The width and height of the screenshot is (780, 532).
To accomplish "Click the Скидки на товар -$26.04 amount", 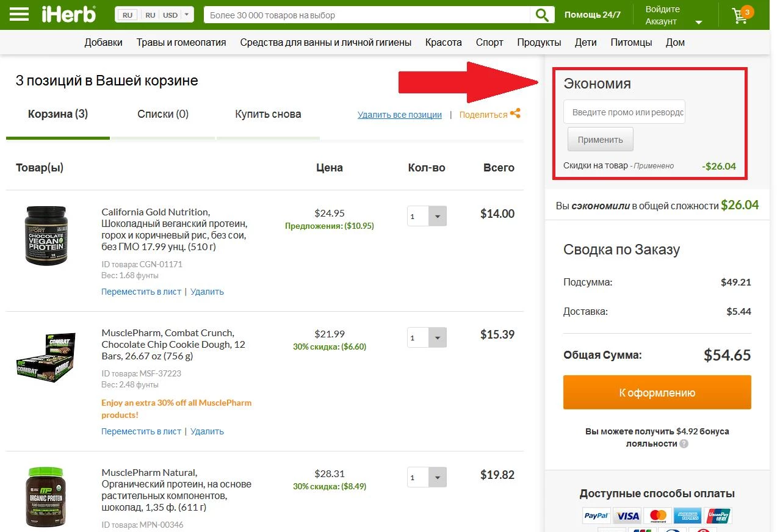I will 719,166.
